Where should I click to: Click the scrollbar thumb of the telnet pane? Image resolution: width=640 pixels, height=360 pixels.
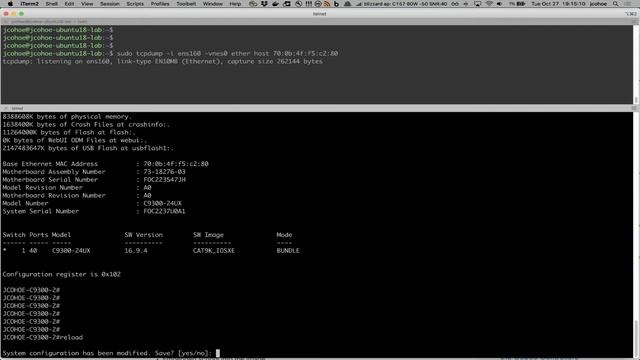(x=636, y=338)
